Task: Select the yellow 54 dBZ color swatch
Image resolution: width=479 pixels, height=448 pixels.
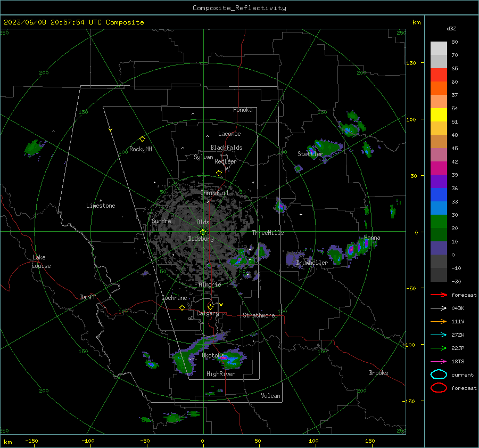Action: coord(439,115)
